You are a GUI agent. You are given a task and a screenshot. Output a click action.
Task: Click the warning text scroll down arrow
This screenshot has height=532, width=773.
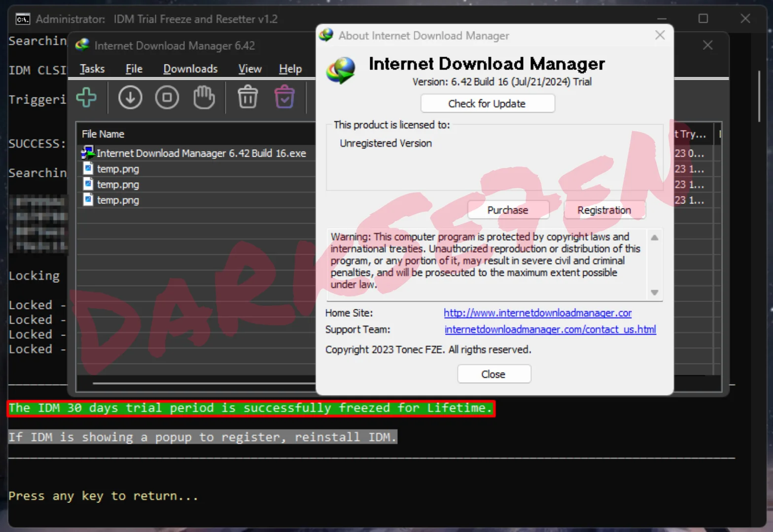(x=654, y=292)
